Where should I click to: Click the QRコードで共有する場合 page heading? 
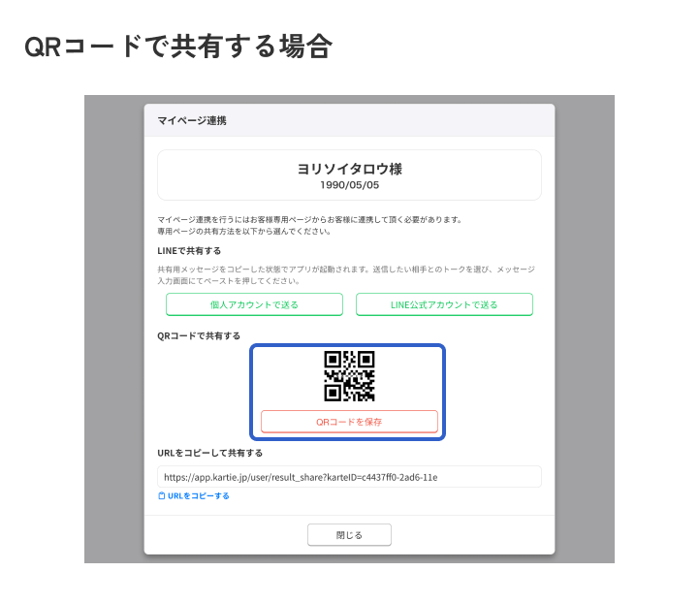[x=178, y=47]
